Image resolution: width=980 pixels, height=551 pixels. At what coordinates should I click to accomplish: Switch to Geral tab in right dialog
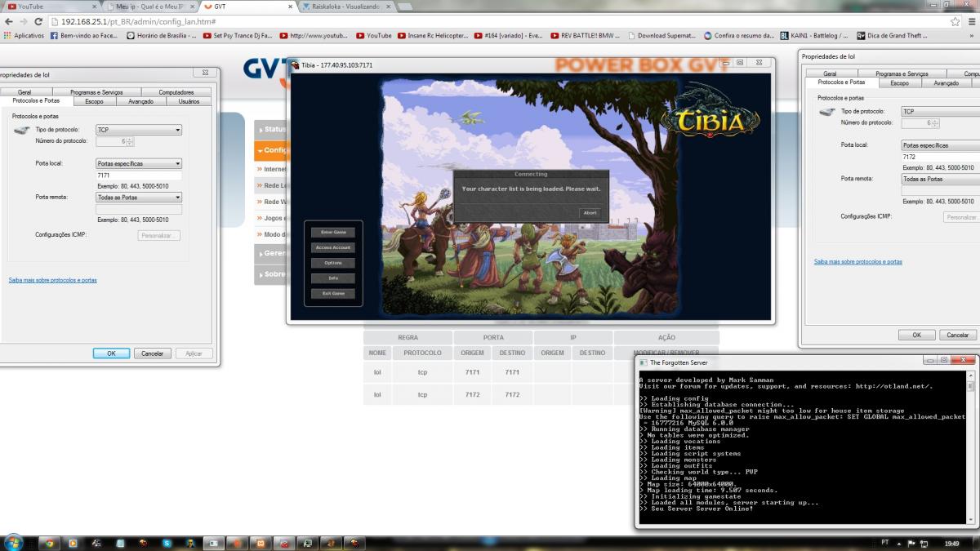point(830,73)
